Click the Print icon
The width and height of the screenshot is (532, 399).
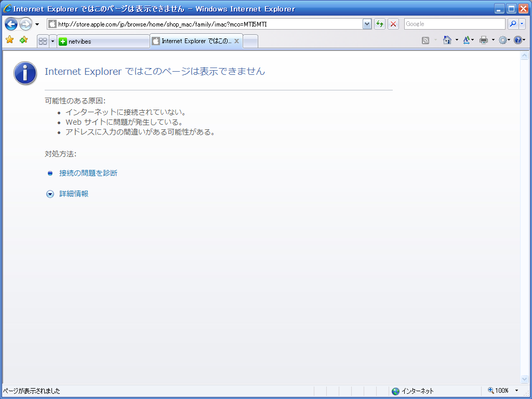484,41
